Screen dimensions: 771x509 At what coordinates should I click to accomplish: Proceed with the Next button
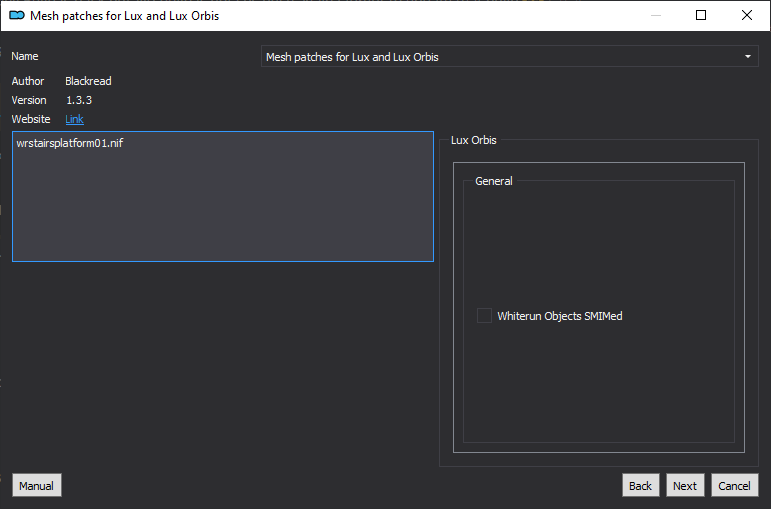pyautogui.click(x=685, y=485)
